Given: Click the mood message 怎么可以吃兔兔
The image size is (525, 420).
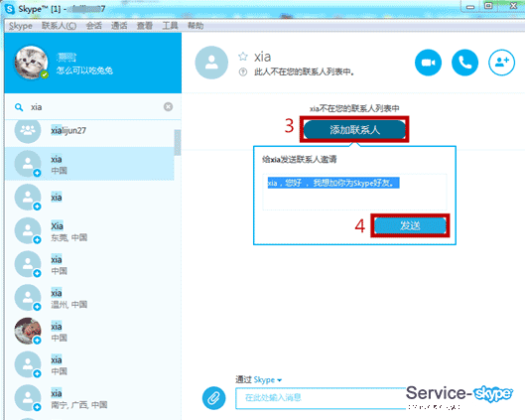Looking at the screenshot, I should coord(84,70).
